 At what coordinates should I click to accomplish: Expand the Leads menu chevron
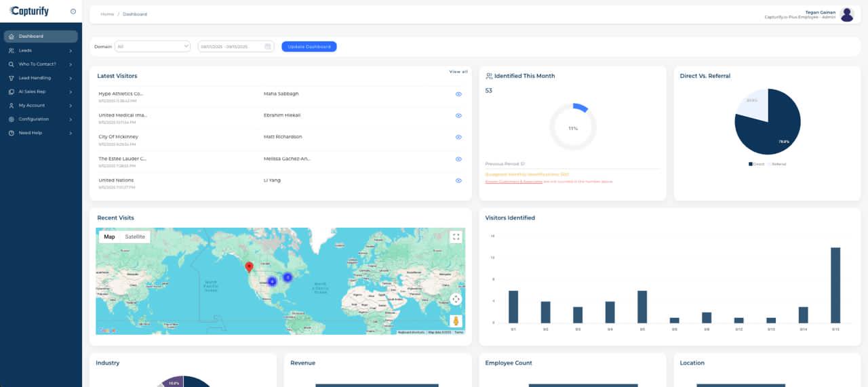point(71,51)
